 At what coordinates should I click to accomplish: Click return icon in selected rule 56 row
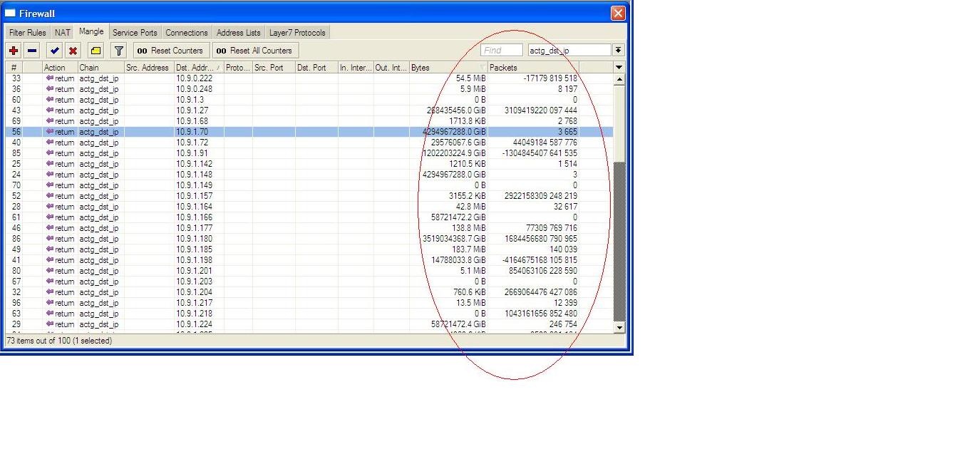click(x=50, y=132)
